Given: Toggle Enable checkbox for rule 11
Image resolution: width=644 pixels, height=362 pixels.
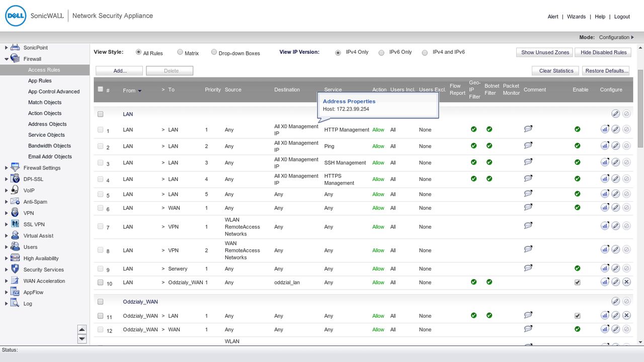Looking at the screenshot, I should [x=577, y=316].
